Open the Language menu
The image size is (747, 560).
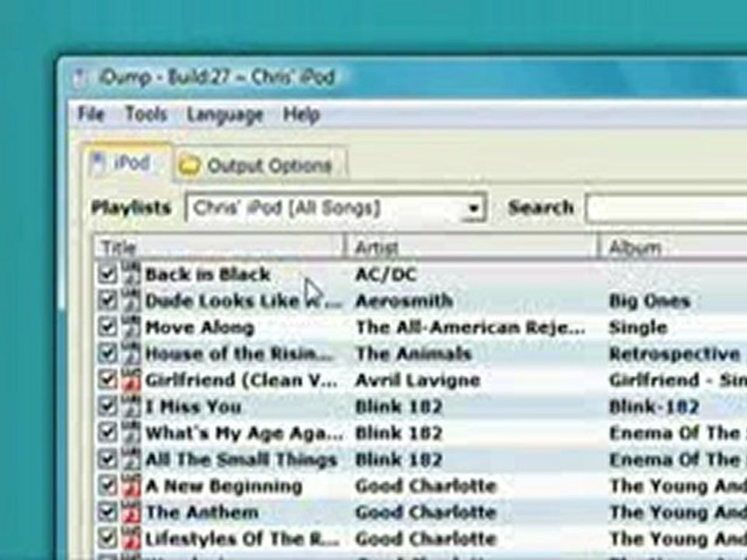pyautogui.click(x=224, y=115)
